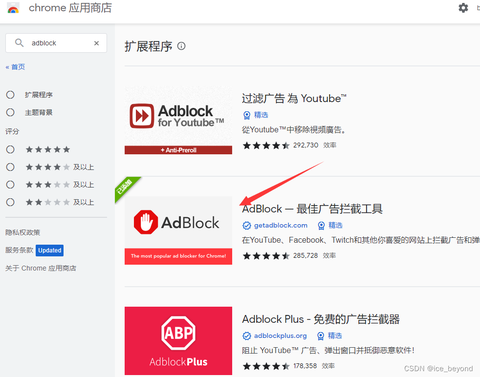Click the green 已添加 ribbon on AdBlock
The image size is (480, 377).
[125, 187]
